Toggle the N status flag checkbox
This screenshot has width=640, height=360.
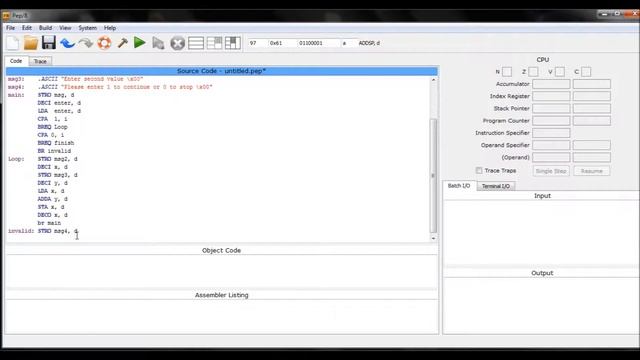(507, 72)
